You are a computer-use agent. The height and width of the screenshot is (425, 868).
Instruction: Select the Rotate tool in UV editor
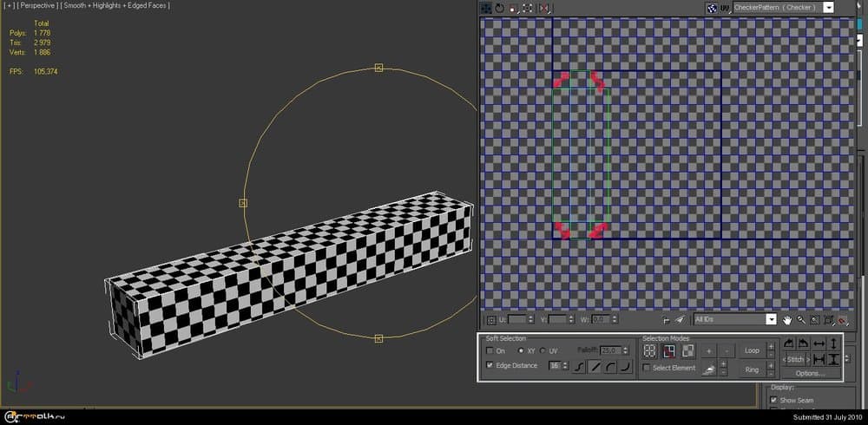(500, 8)
